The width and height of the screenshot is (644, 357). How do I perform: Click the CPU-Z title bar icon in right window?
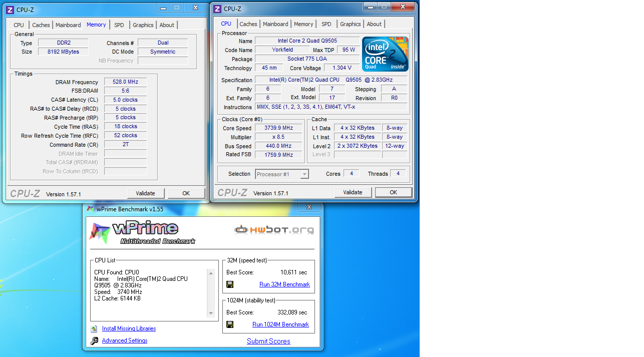pyautogui.click(x=217, y=9)
